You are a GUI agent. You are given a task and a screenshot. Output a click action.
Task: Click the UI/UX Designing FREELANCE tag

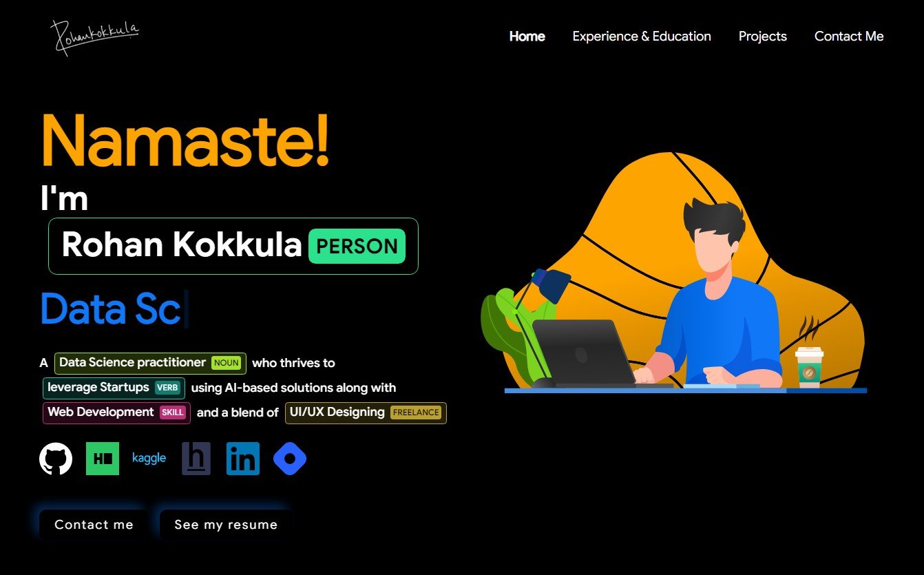click(366, 412)
